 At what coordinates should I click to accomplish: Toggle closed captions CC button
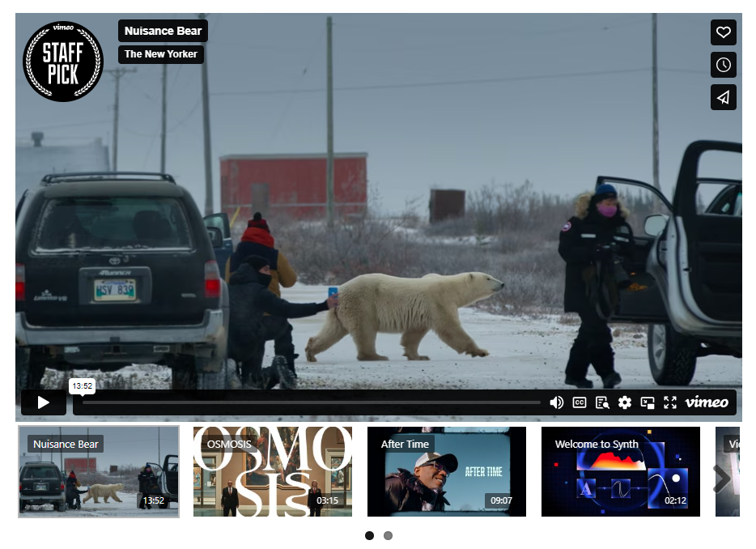click(x=580, y=402)
